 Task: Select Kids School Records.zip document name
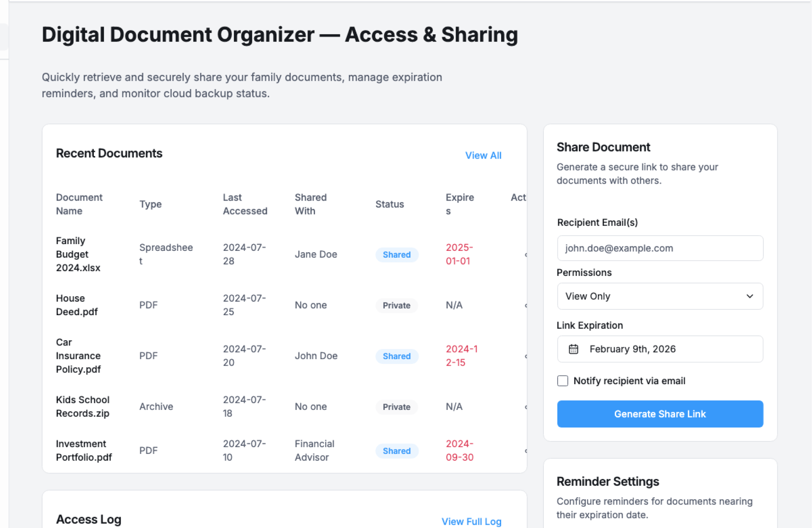[x=82, y=407]
